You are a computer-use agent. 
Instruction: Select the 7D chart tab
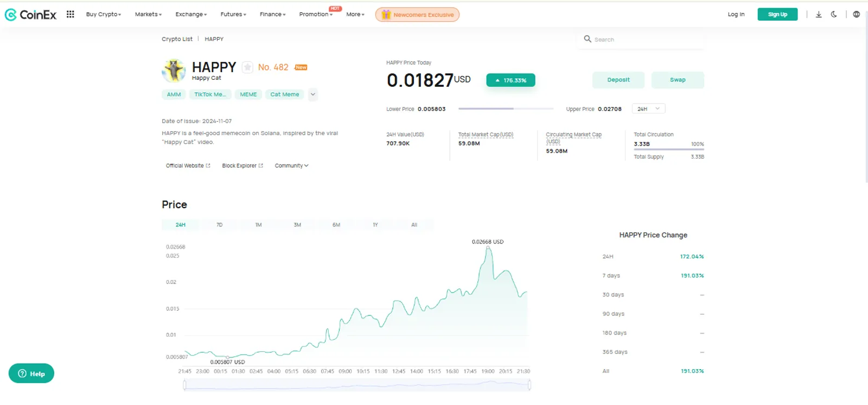point(220,225)
